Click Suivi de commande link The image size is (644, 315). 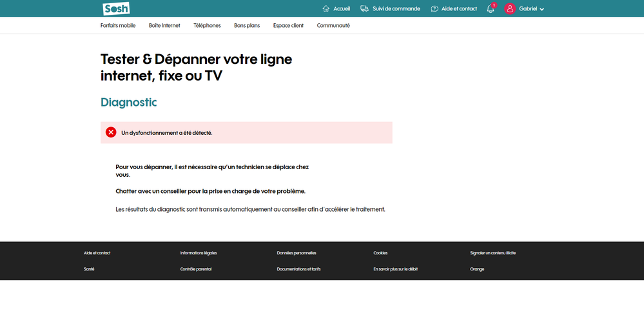coord(396,8)
